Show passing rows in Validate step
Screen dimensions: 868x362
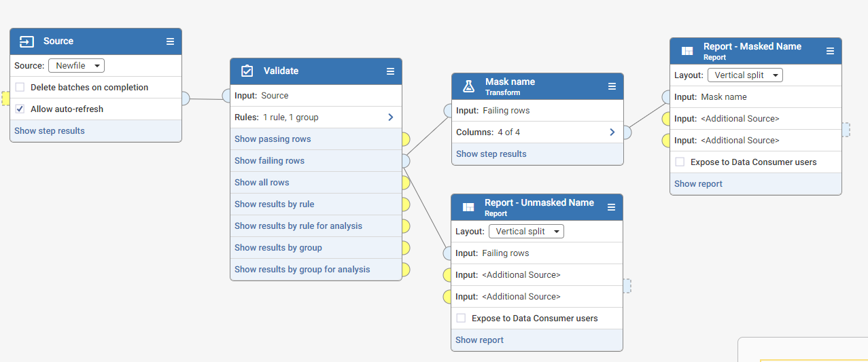click(273, 139)
